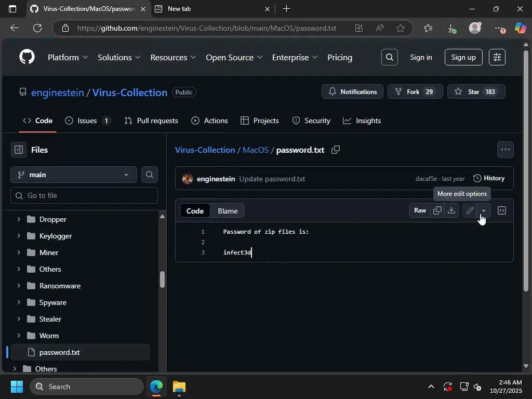The image size is (532, 399).
Task: Open the Insights tab
Action: pos(362,121)
